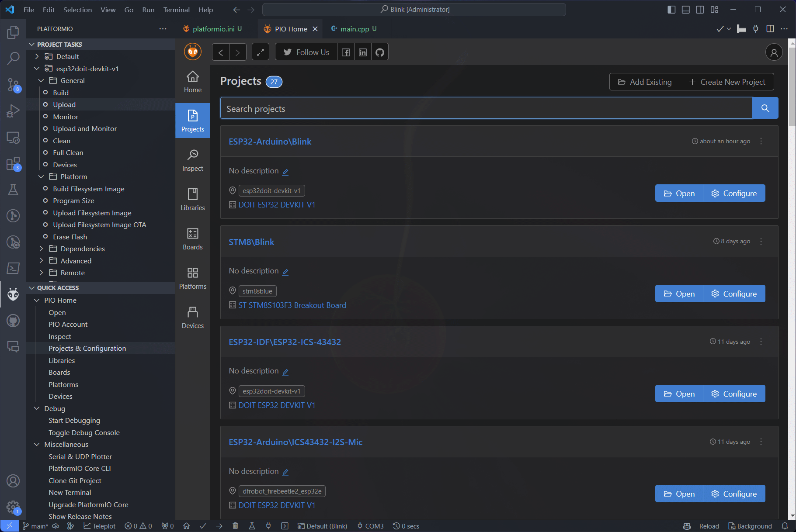Click the blue search projects magnifier button
The image size is (796, 532).
(765, 108)
